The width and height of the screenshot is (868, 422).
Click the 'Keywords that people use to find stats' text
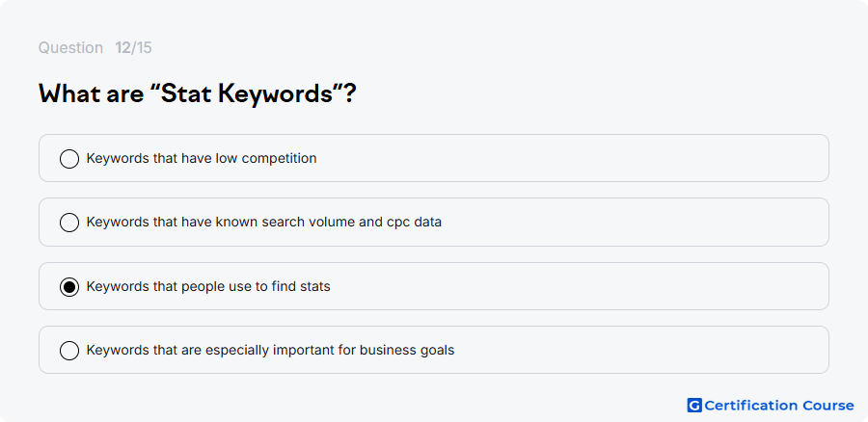[x=208, y=286]
